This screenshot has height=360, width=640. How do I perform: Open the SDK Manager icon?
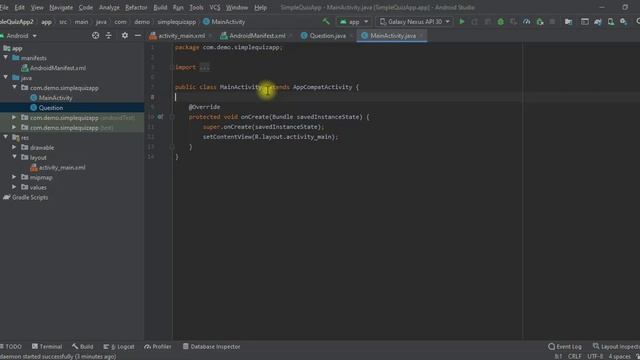pyautogui.click(x=624, y=22)
